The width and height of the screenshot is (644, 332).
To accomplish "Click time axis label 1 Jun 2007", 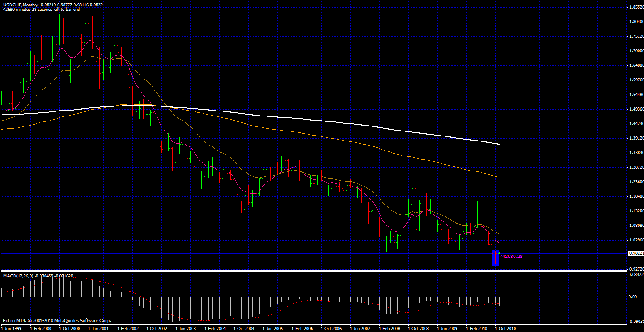I will pyautogui.click(x=360, y=328).
